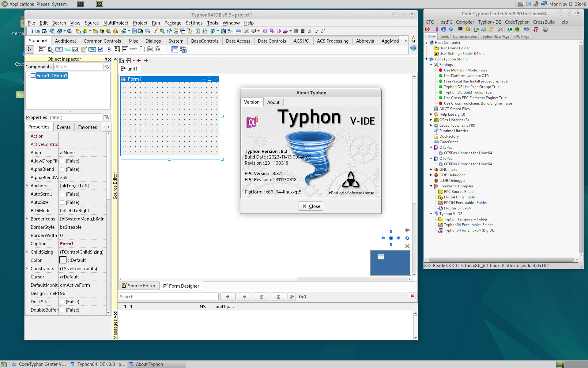Toggle the AllowDropFiles checkbox
This screenshot has width=588, height=368.
[62, 161]
